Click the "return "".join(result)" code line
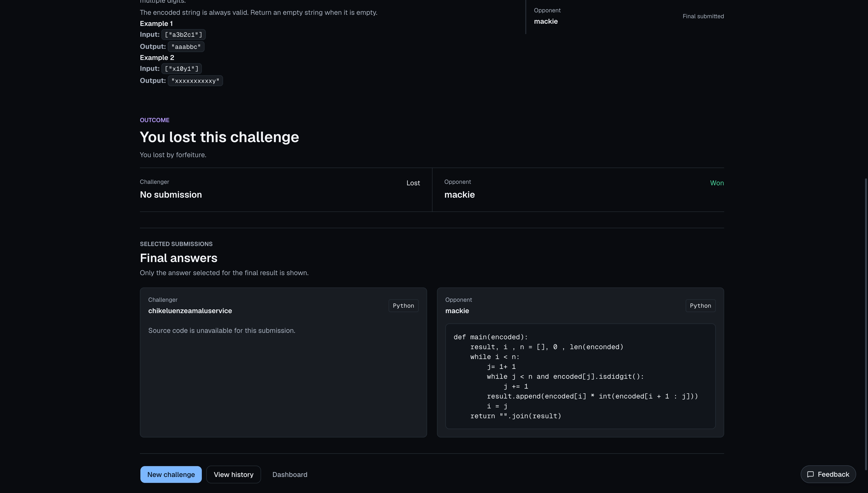868x493 pixels. (x=516, y=416)
